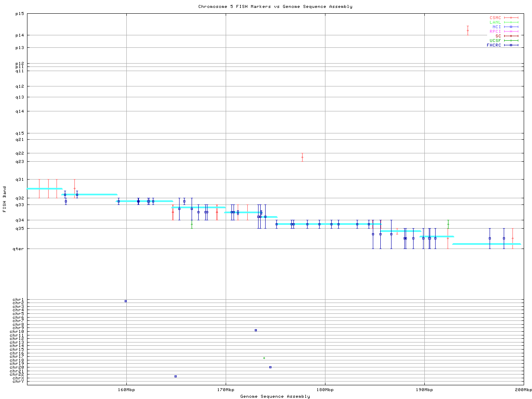Select the isolated red marker near q22

[x=302, y=157]
